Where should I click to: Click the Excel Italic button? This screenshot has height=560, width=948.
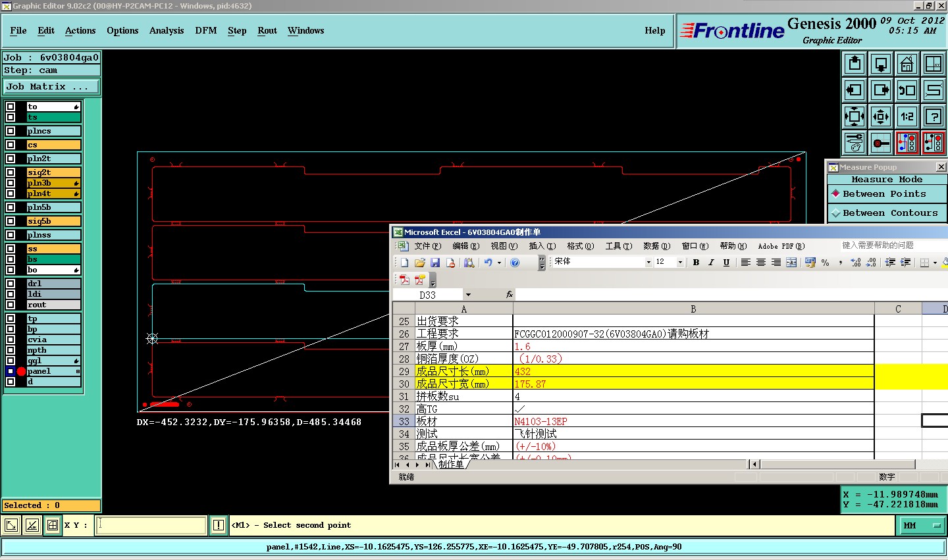[711, 263]
